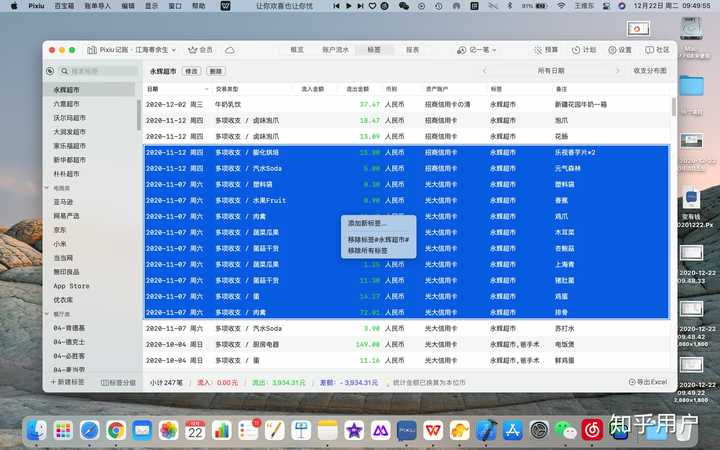Open Reminders app in the dock
This screenshot has width=720, height=450.
click(248, 430)
